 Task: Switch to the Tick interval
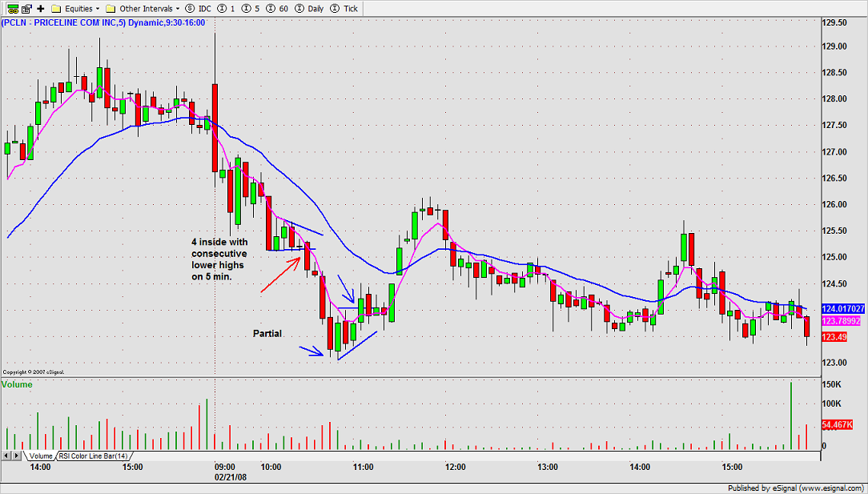click(x=342, y=8)
